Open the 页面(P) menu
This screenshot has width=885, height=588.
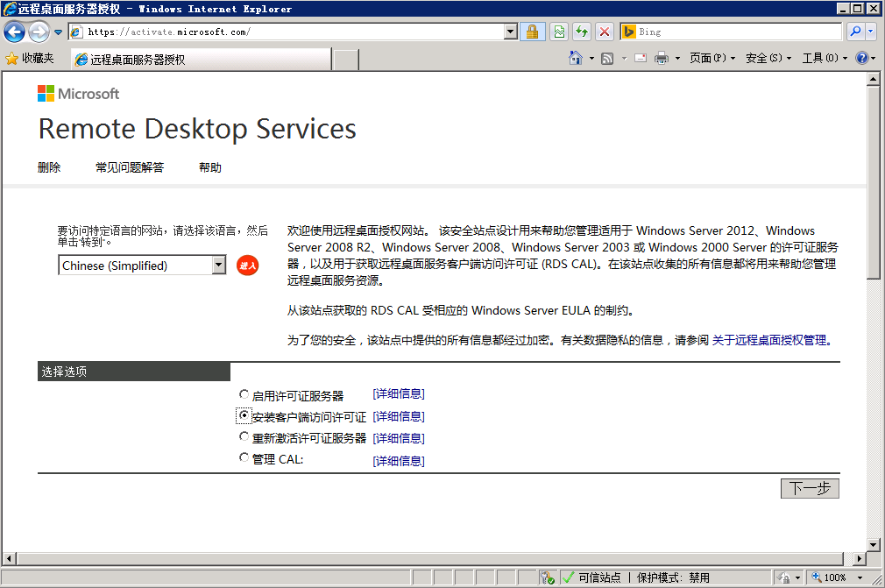tap(712, 58)
